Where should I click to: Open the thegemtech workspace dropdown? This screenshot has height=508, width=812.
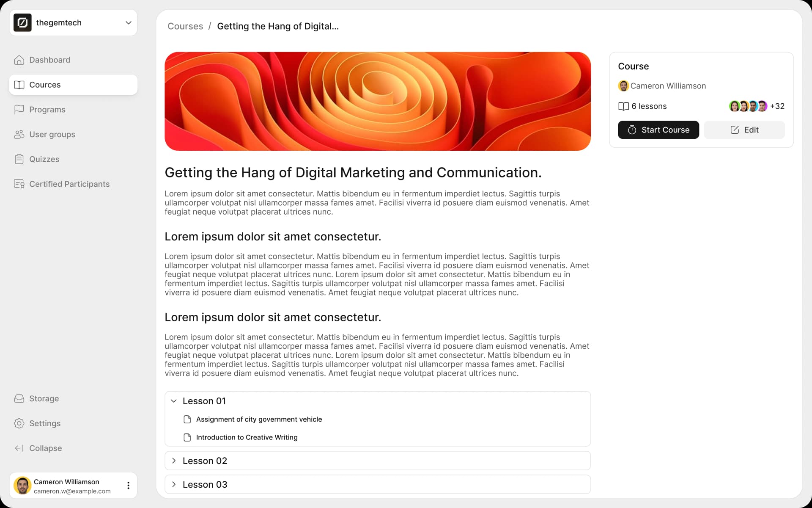128,23
